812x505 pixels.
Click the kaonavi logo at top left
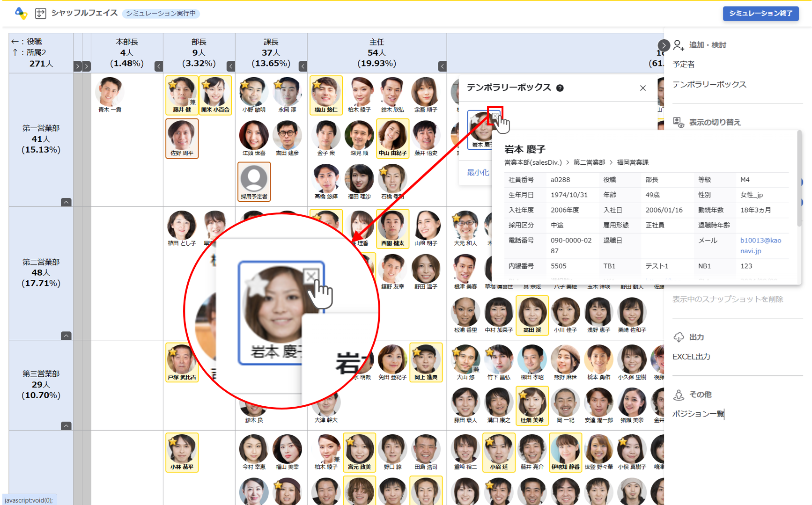tap(21, 13)
